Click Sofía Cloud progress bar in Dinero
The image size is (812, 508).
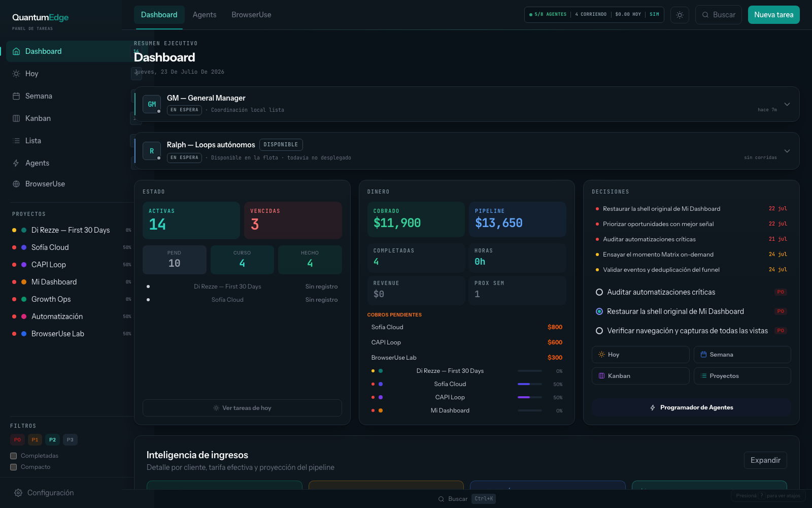tap(530, 384)
